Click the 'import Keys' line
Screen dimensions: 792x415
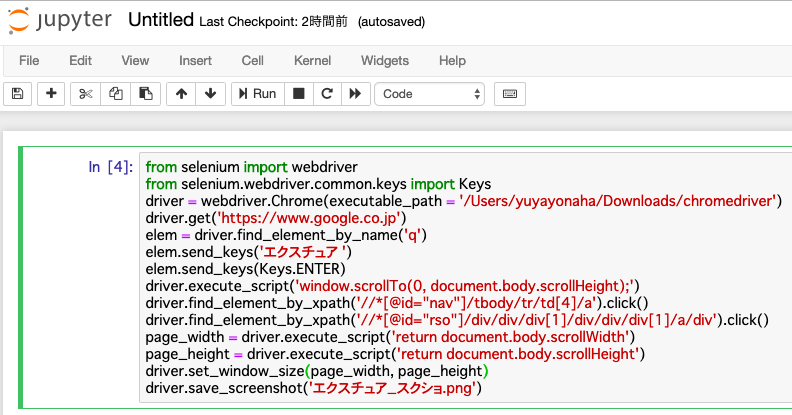coord(318,184)
